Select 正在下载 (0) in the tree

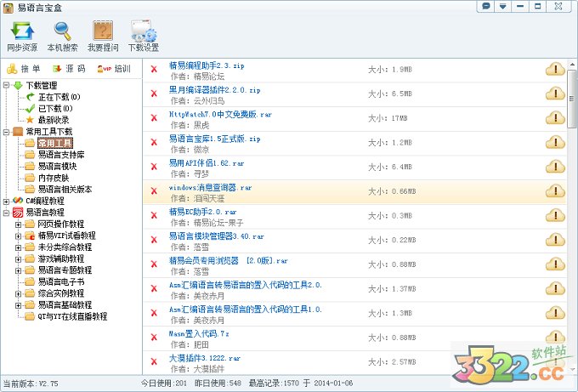click(54, 97)
